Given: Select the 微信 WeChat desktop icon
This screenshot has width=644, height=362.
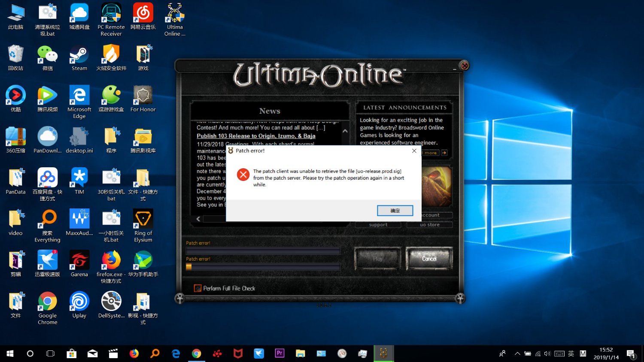Looking at the screenshot, I should (x=48, y=58).
